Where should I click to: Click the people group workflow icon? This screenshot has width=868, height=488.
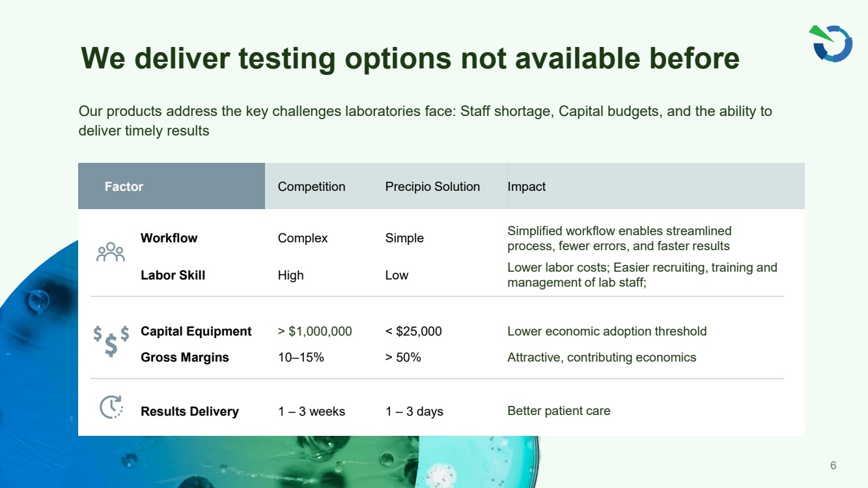tap(110, 252)
